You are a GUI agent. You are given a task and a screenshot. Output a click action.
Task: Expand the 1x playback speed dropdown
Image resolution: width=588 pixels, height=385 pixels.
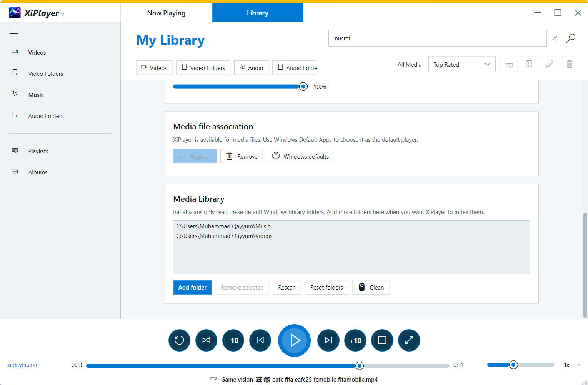(578, 365)
